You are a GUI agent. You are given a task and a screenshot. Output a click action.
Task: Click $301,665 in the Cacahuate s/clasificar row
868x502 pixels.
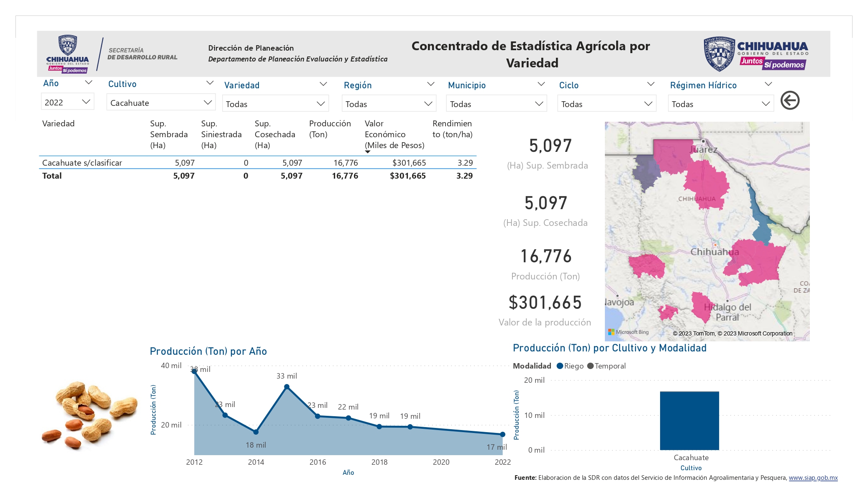tap(409, 163)
